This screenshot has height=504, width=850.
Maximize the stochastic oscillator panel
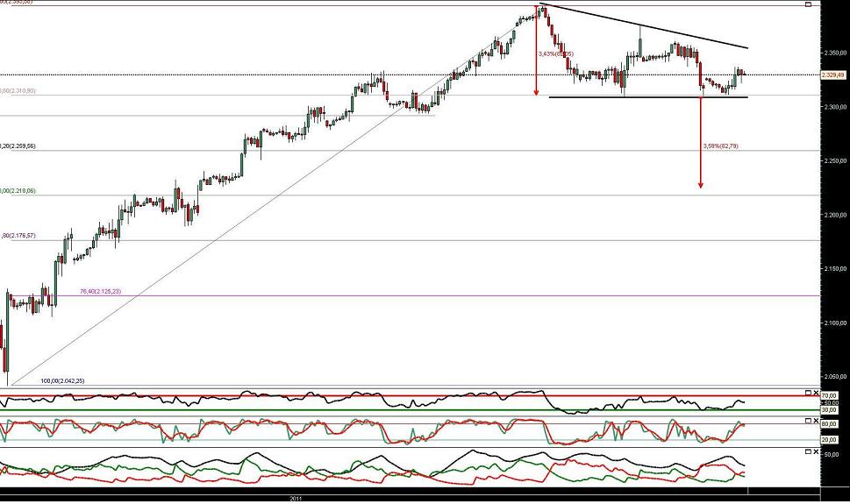tap(808, 421)
